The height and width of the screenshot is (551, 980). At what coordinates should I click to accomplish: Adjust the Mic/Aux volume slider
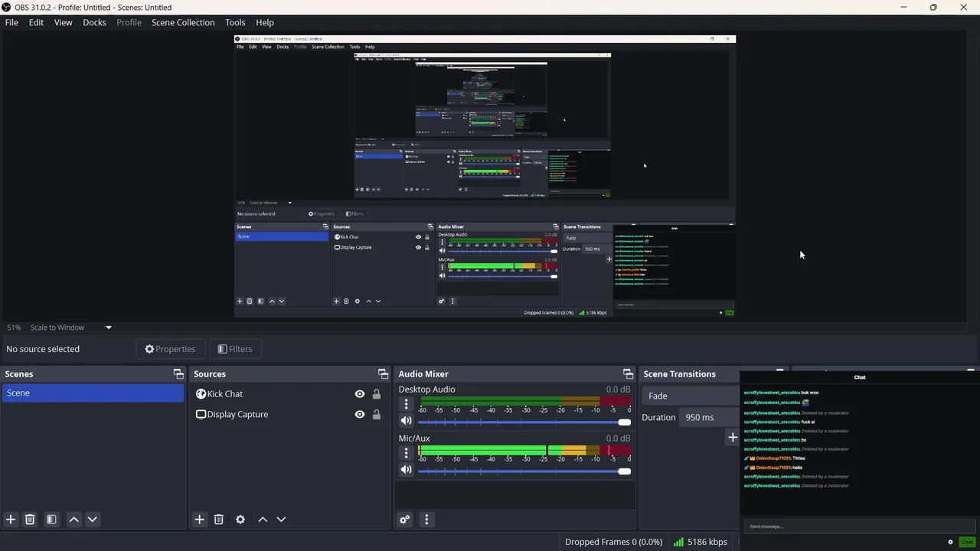[524, 471]
